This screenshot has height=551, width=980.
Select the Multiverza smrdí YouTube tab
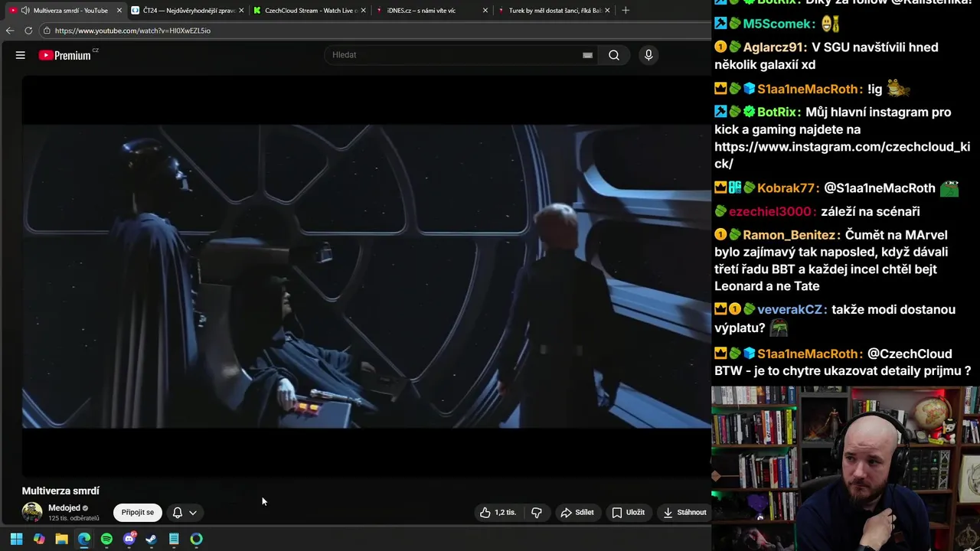[65, 11]
